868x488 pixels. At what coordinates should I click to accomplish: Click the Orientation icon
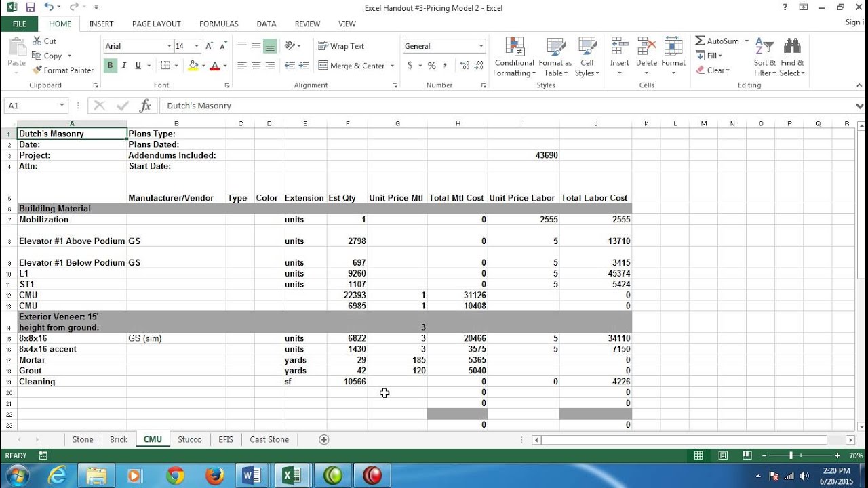291,46
